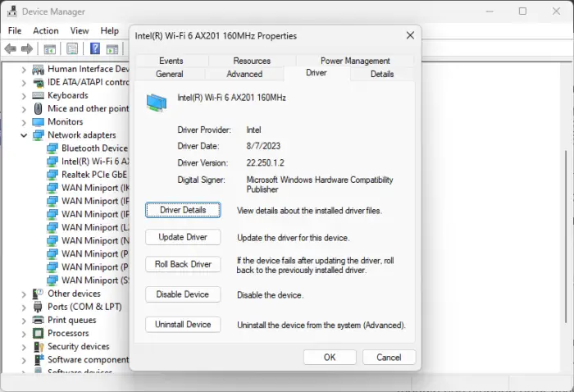Screen dimensions: 574x392
Task: Maximize the Device Manager window
Action: [523, 11]
